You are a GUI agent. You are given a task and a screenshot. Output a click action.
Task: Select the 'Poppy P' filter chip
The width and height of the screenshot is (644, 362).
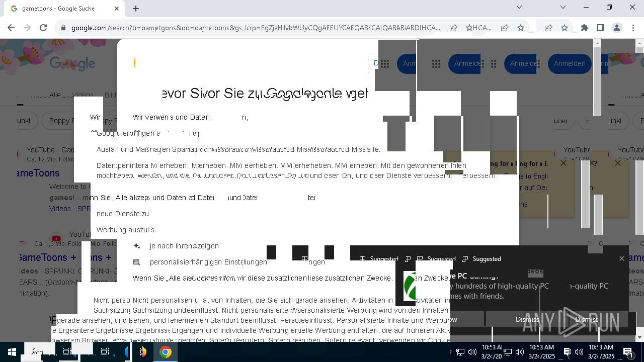coord(59,121)
